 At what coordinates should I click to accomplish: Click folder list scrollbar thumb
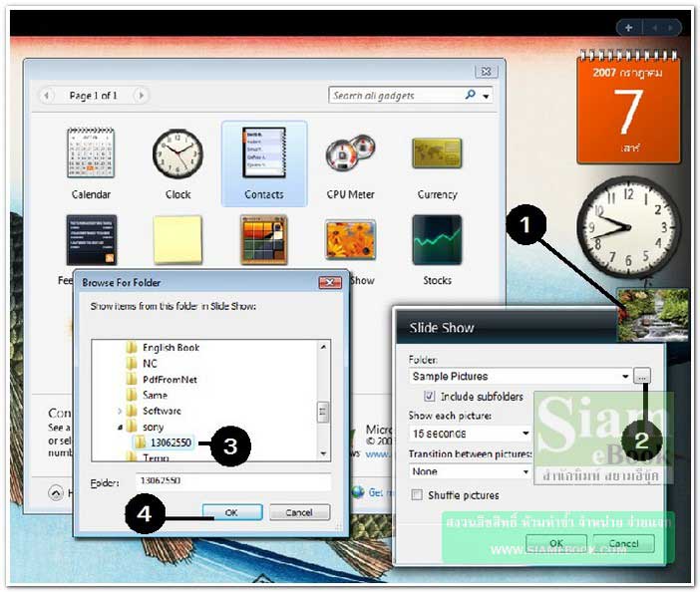point(323,412)
